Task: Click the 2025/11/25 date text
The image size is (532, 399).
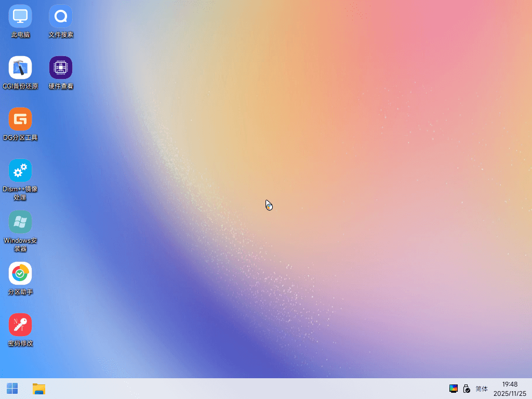Action: point(510,394)
